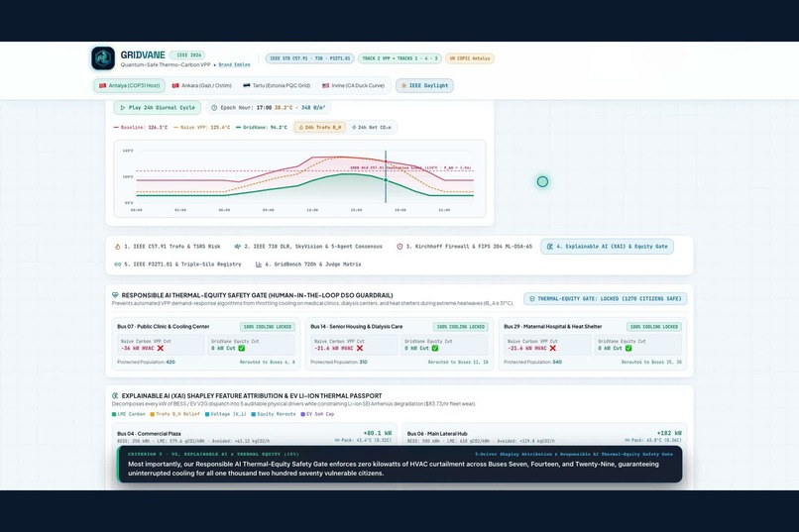Click Bus 07 100% Cooling Locked badge

(267, 327)
